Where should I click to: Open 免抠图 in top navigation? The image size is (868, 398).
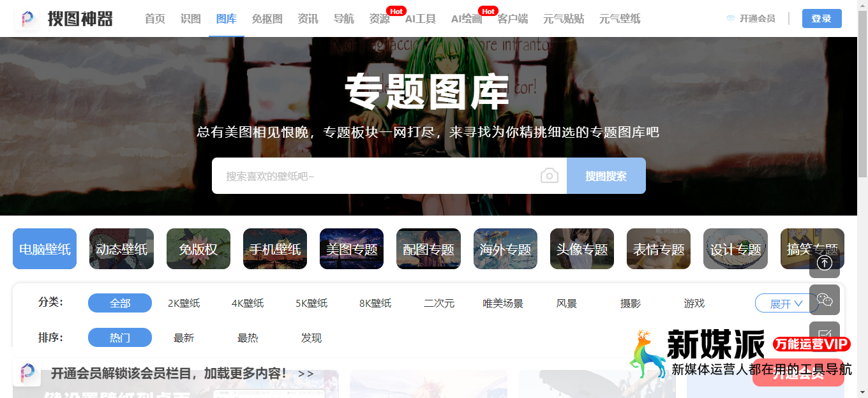coord(267,18)
